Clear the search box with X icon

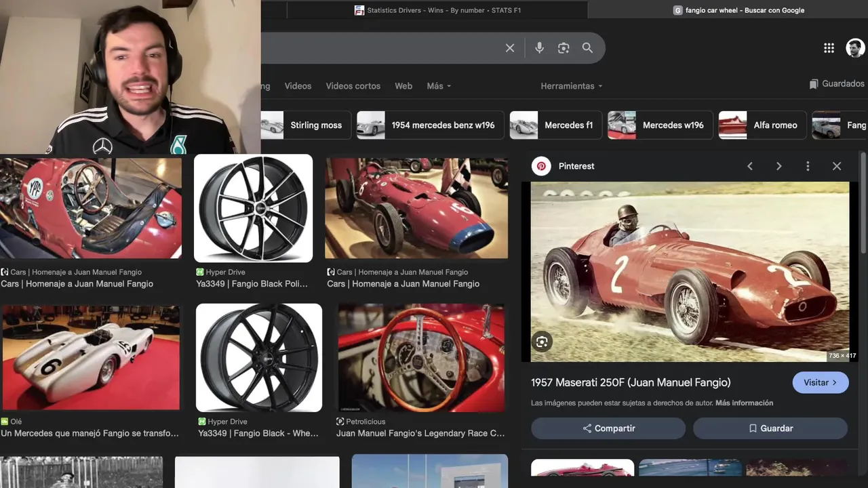(510, 48)
